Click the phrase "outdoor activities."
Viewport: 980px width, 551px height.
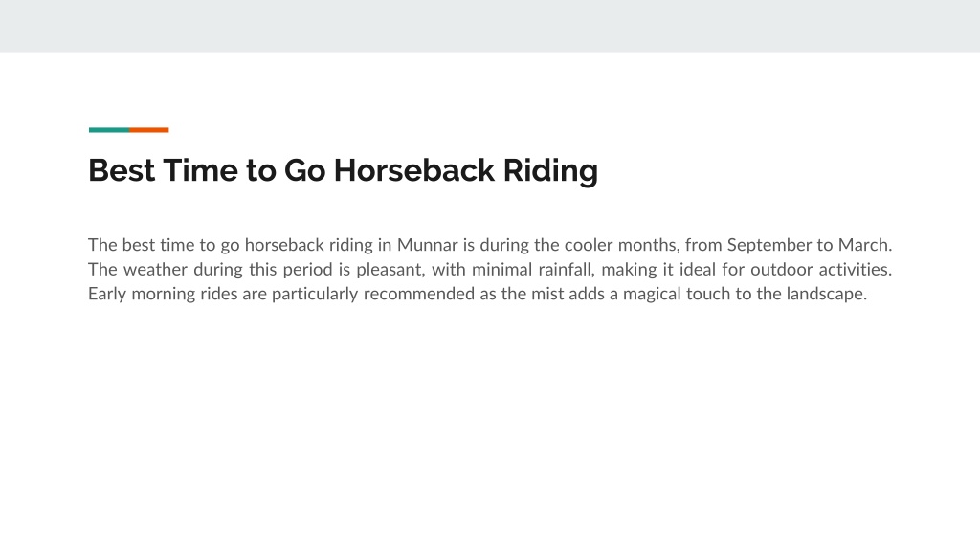(x=820, y=269)
